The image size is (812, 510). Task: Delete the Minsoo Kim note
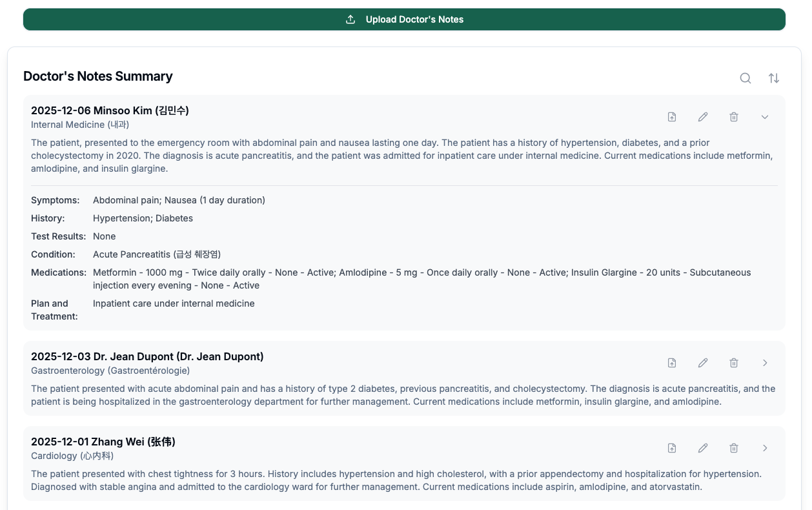[x=734, y=117]
